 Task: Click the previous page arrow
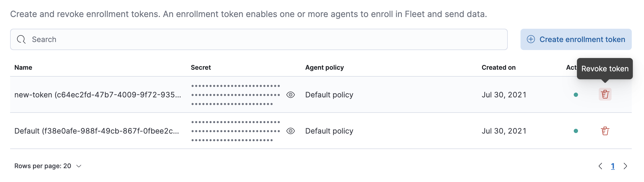tap(601, 166)
